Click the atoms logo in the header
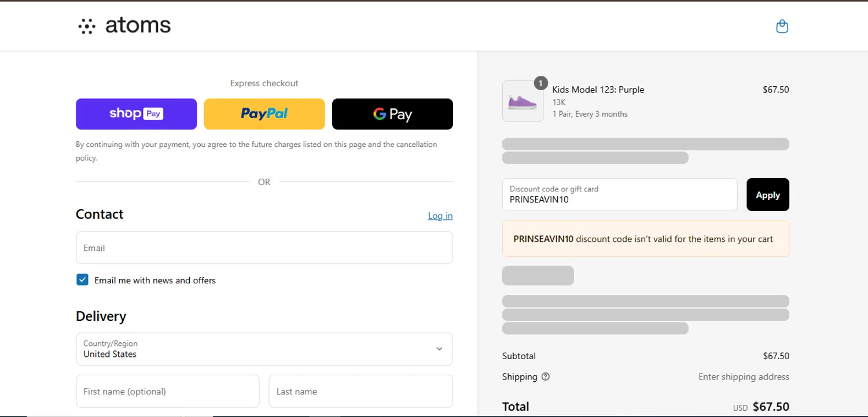This screenshot has height=417, width=868. 124,26
